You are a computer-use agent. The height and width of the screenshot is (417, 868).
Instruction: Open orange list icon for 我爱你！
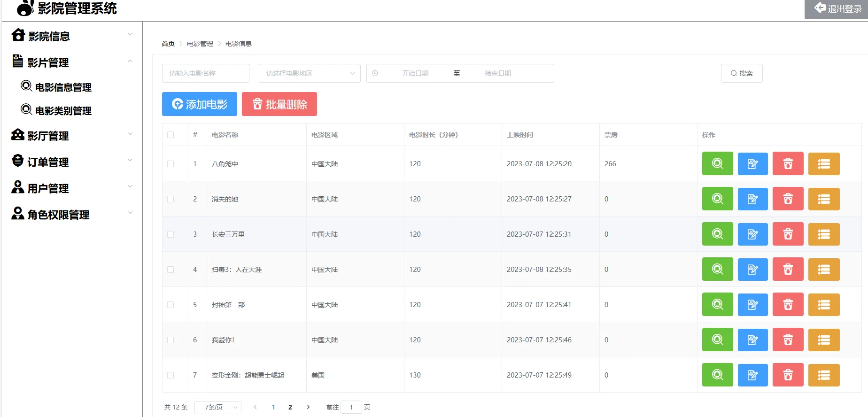point(824,340)
